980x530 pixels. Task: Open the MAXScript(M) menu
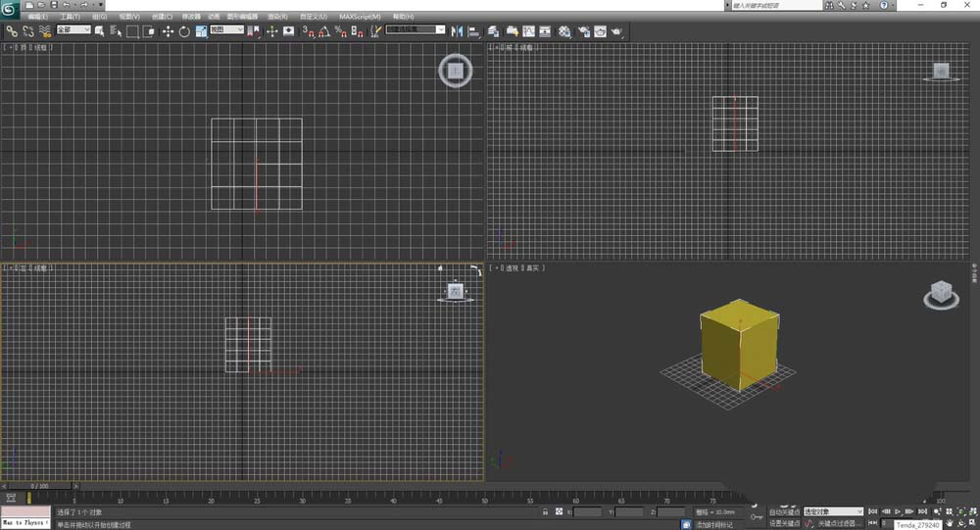pyautogui.click(x=362, y=17)
